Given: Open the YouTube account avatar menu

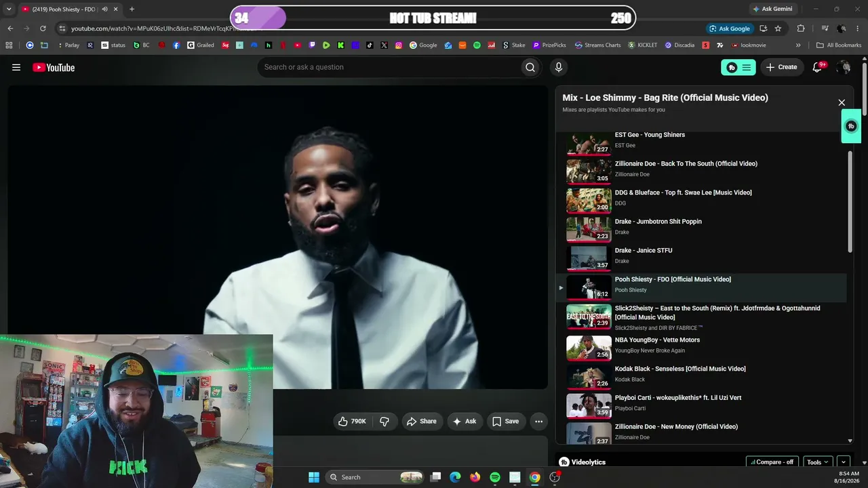Looking at the screenshot, I should 844,67.
